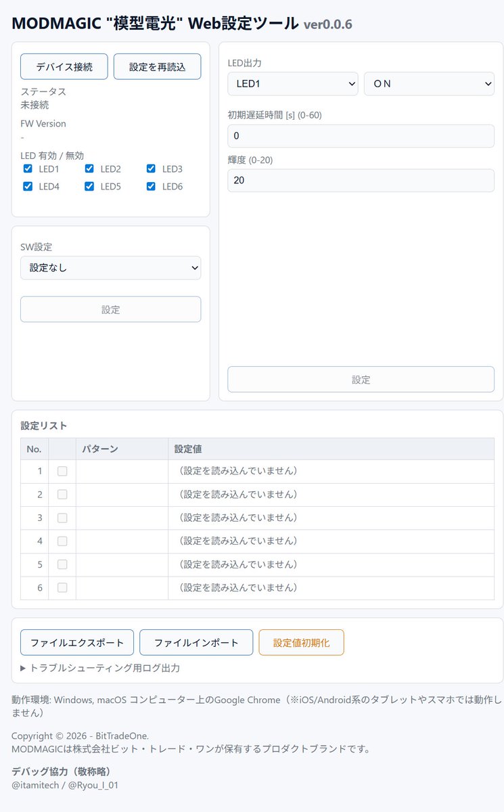Tick the checkbox in list row 6

coord(62,587)
